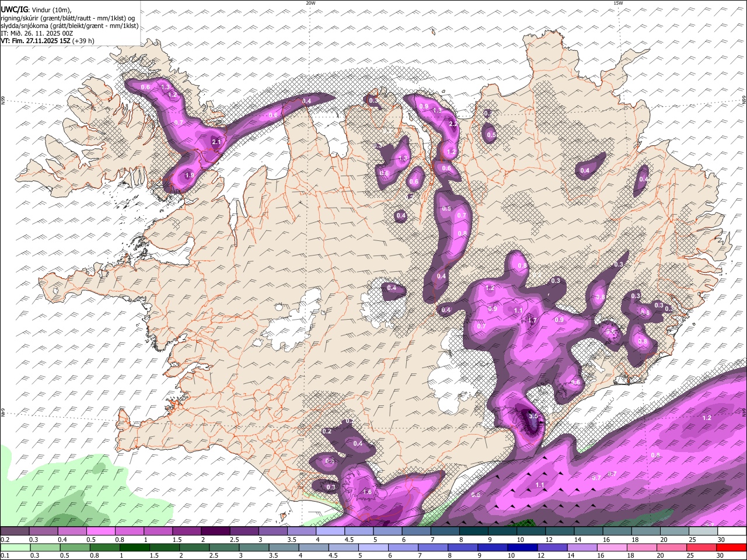
Task: Click the 'rigning/skúrir' legend description line
Action: point(68,18)
